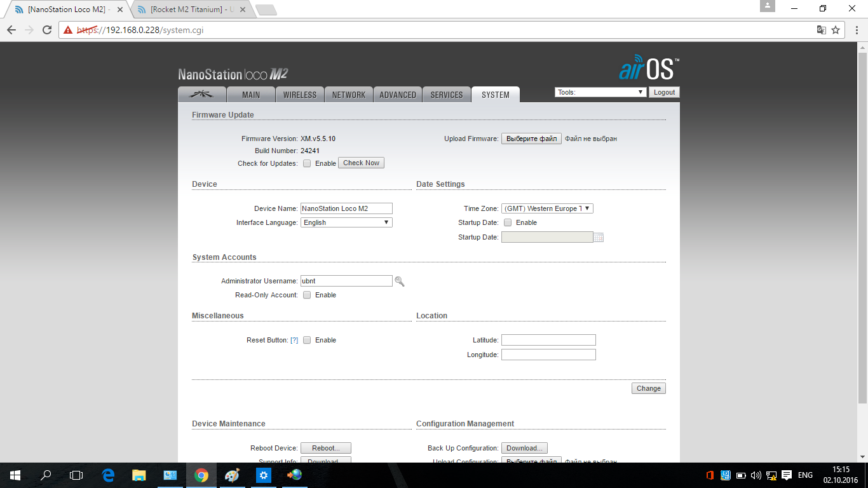Click the Logout button
This screenshot has height=488, width=868.
pos(664,92)
